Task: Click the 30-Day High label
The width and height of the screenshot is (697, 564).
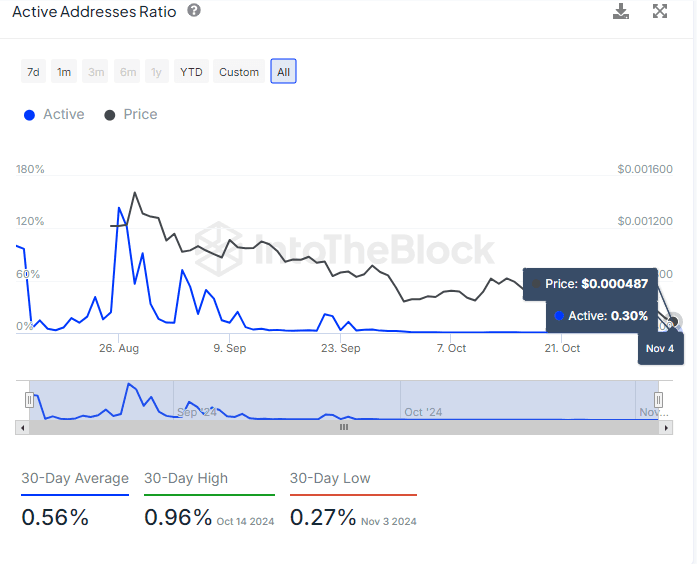Action: pos(186,479)
